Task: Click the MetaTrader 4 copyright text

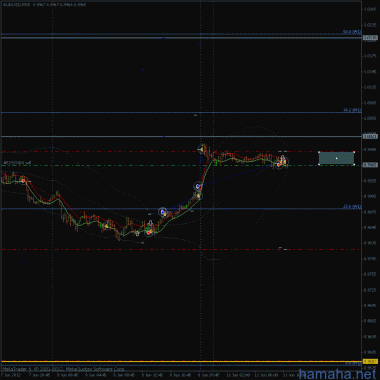Action: (63, 369)
